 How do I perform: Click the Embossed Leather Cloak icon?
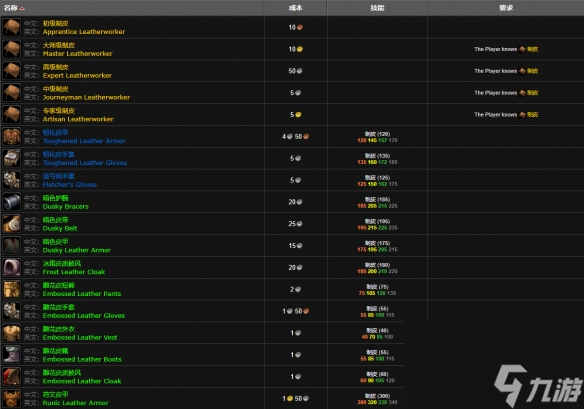point(12,377)
